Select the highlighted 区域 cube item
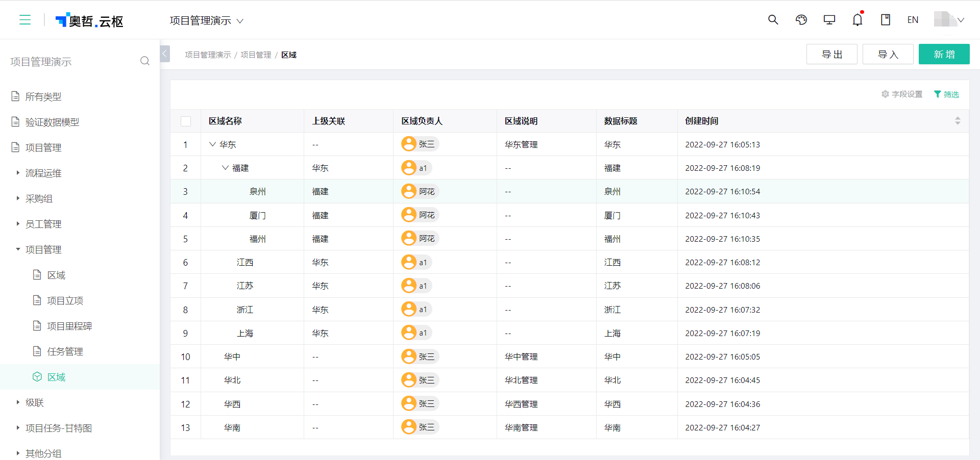Image resolution: width=980 pixels, height=460 pixels. tap(56, 377)
